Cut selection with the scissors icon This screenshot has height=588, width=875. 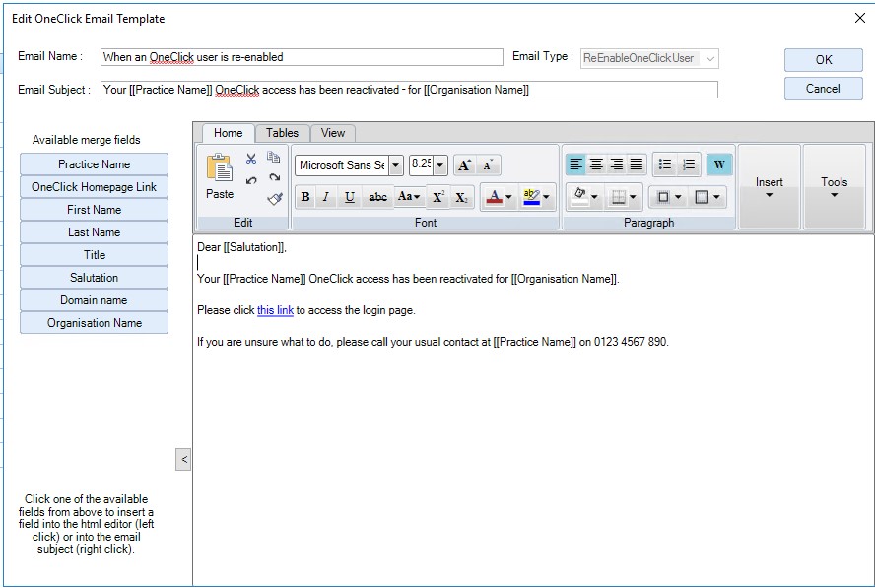(251, 159)
